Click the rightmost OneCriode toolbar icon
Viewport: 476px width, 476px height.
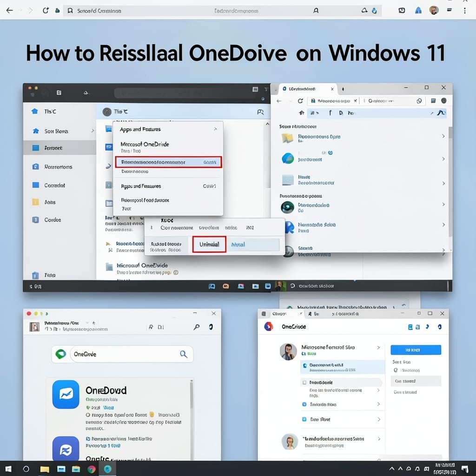coord(440,327)
